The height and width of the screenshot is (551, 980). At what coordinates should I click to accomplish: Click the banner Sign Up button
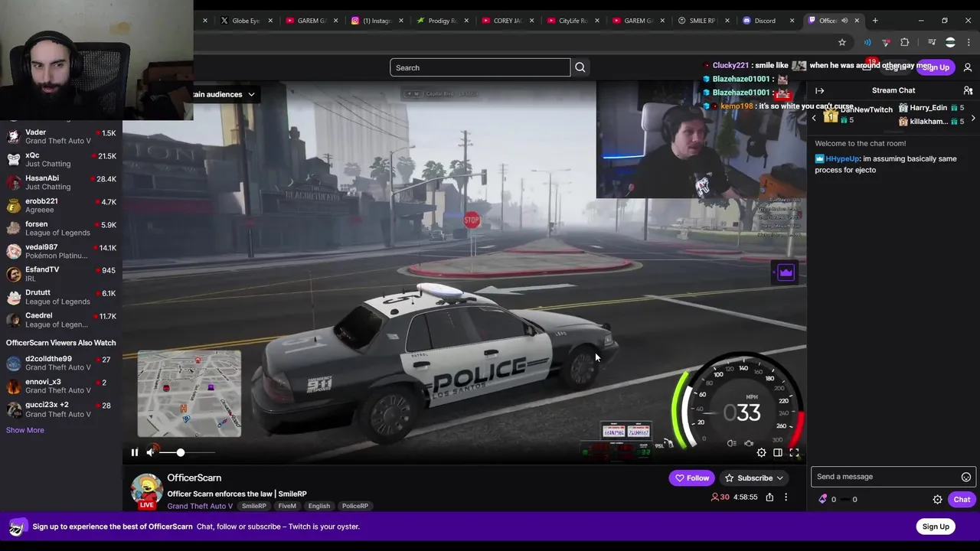(936, 527)
